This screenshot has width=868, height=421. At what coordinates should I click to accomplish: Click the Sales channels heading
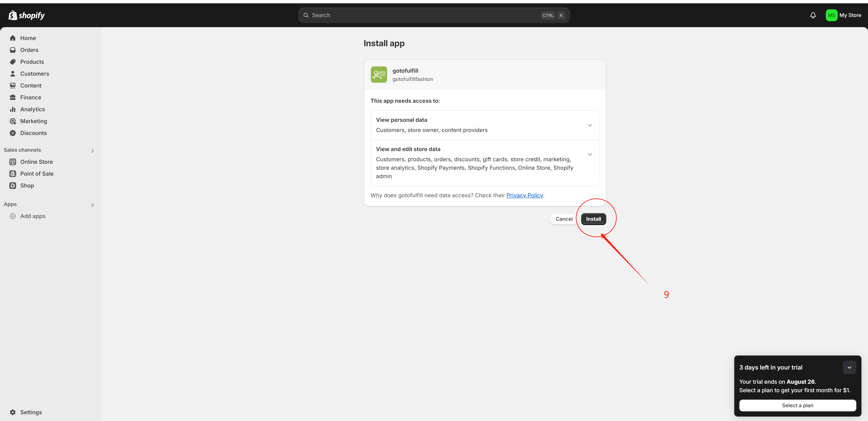tap(22, 150)
